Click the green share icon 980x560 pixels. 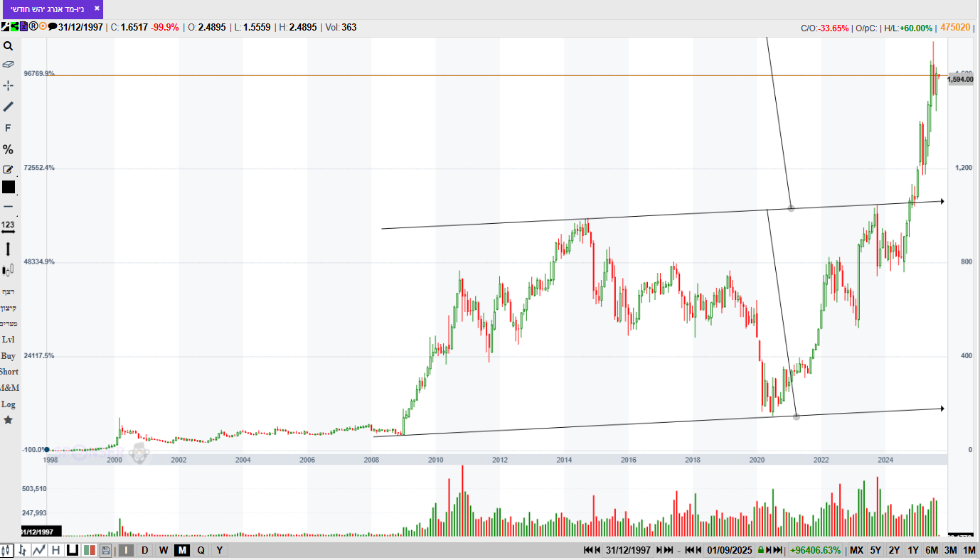tap(14, 27)
